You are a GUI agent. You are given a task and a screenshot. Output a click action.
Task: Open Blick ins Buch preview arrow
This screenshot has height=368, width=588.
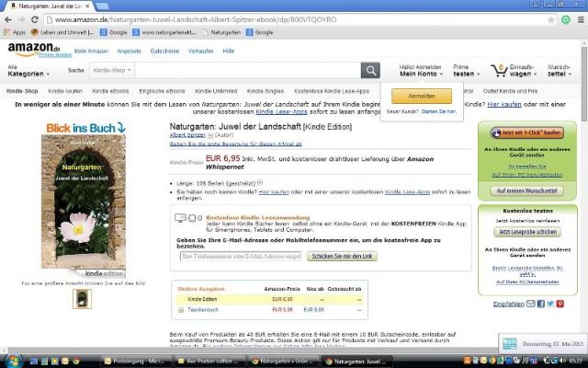click(121, 128)
